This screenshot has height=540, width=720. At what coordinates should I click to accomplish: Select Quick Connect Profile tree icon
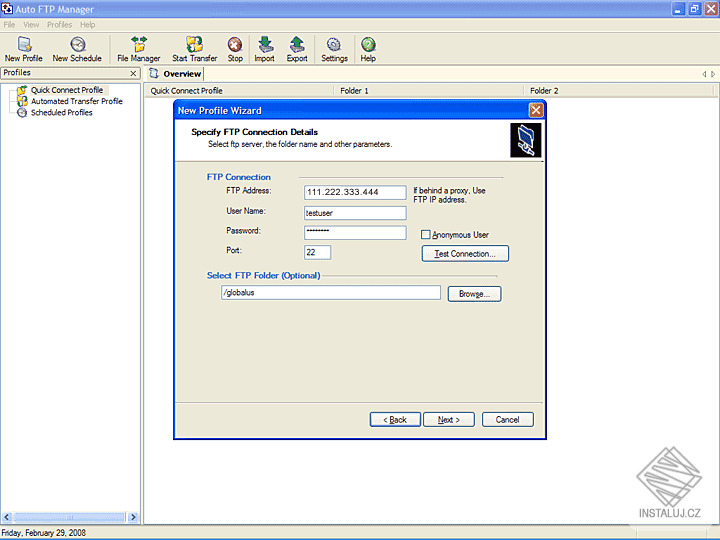point(22,90)
